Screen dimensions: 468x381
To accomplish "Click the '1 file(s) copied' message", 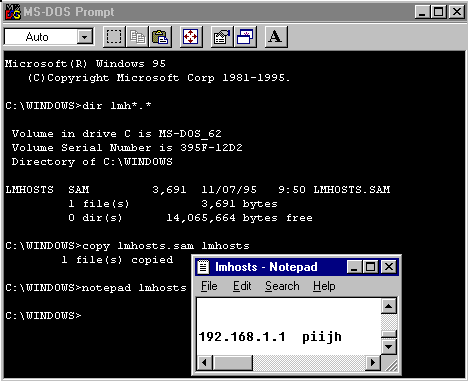I will (117, 260).
